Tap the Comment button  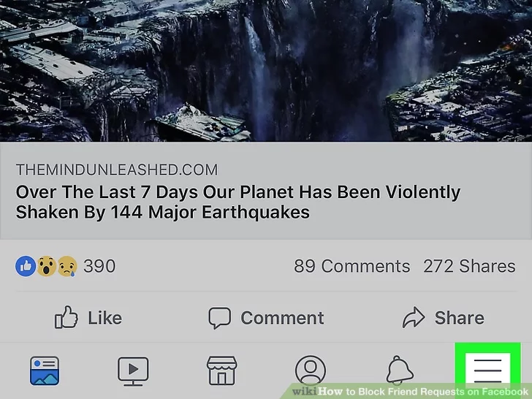tap(266, 318)
